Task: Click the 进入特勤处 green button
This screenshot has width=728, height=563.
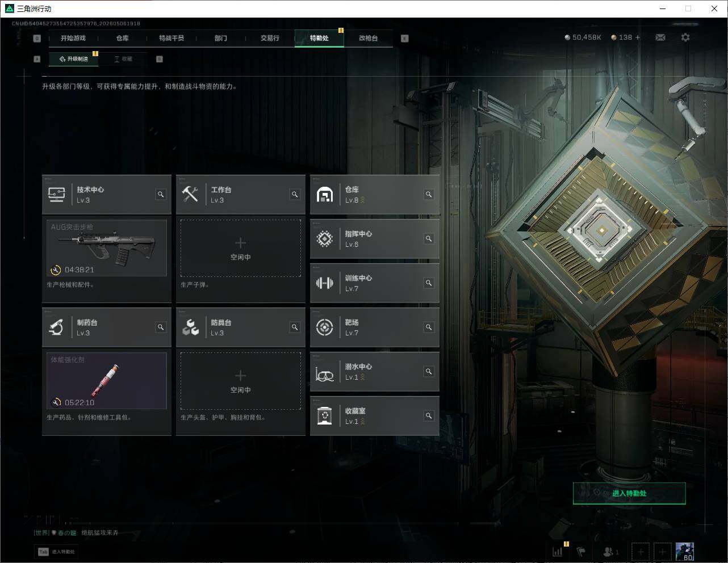Action: [x=629, y=493]
